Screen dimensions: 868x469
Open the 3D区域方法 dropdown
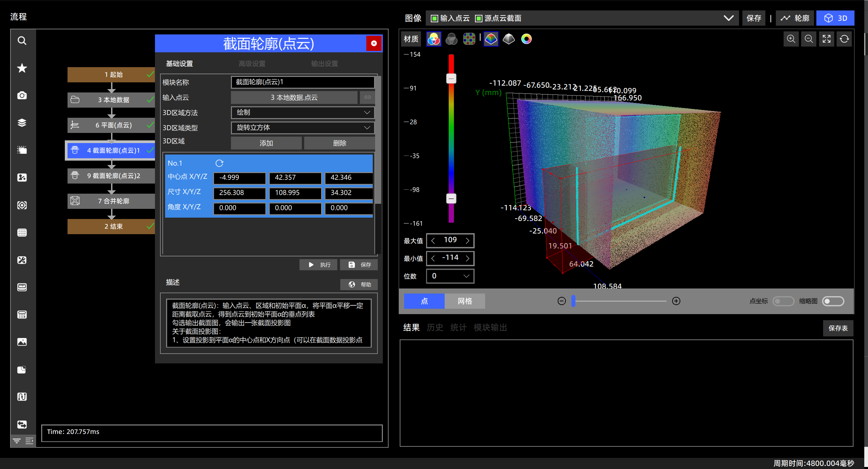[303, 113]
